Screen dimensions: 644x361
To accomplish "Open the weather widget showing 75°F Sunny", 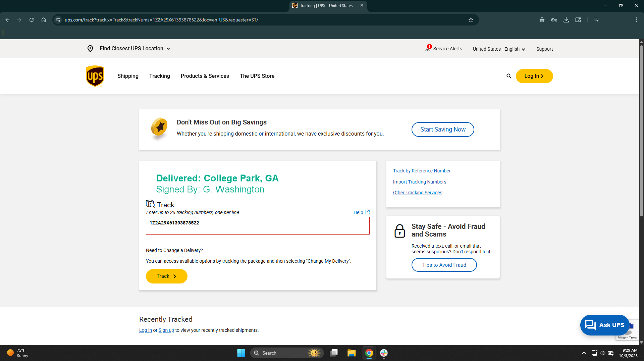I will click(x=17, y=353).
